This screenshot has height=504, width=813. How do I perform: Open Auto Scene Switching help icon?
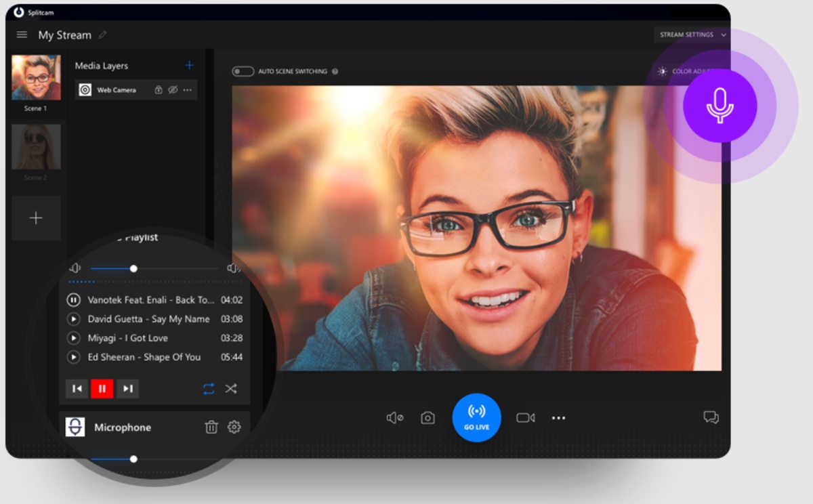click(x=335, y=71)
